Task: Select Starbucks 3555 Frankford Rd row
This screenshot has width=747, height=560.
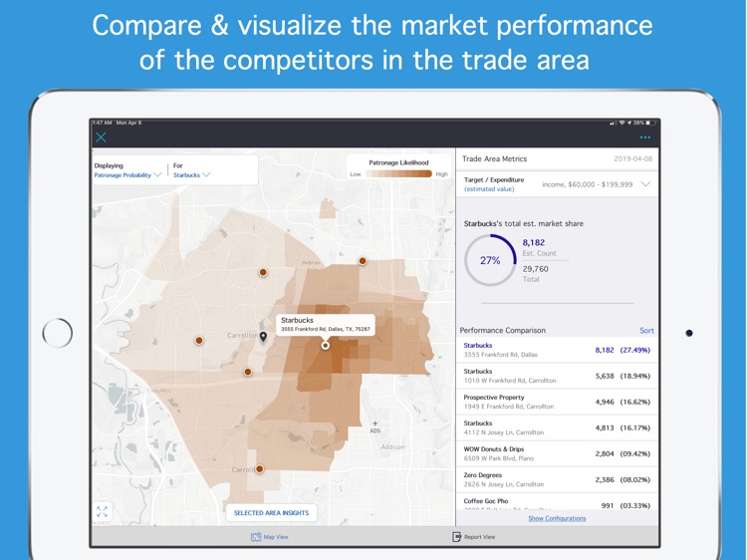Action: point(557,350)
